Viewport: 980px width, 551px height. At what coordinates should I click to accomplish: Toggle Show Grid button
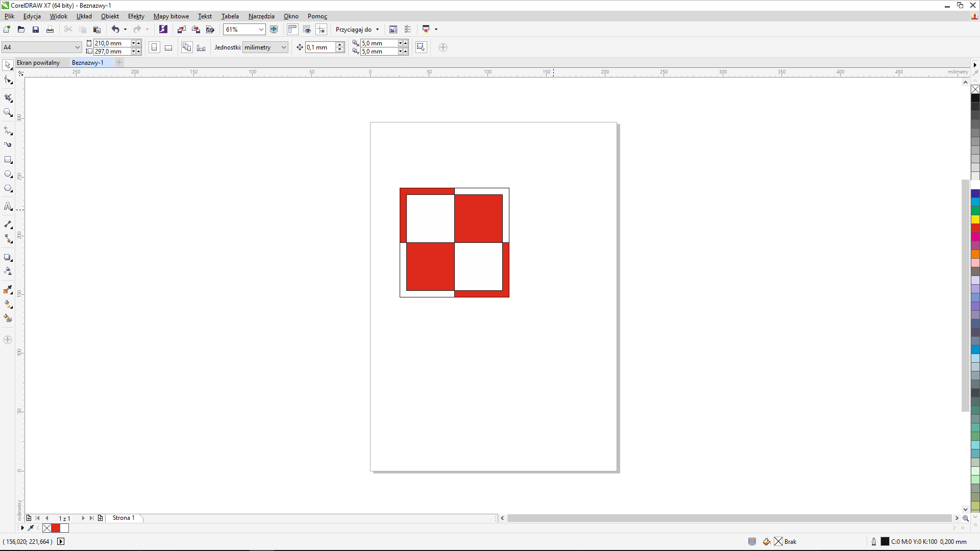(x=307, y=30)
